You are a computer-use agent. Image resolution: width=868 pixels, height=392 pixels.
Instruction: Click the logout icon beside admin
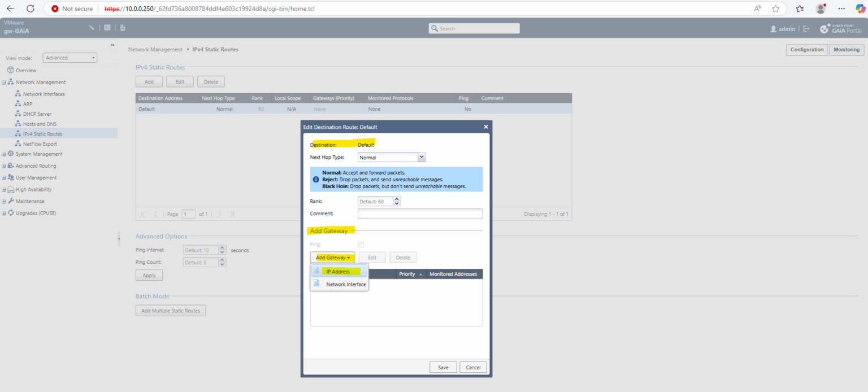coord(806,28)
